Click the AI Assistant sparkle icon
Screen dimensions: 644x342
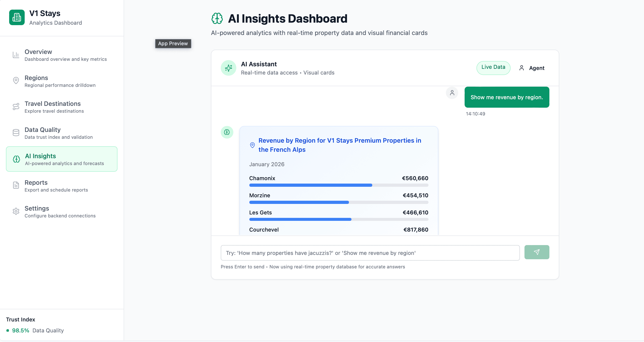[x=228, y=68]
